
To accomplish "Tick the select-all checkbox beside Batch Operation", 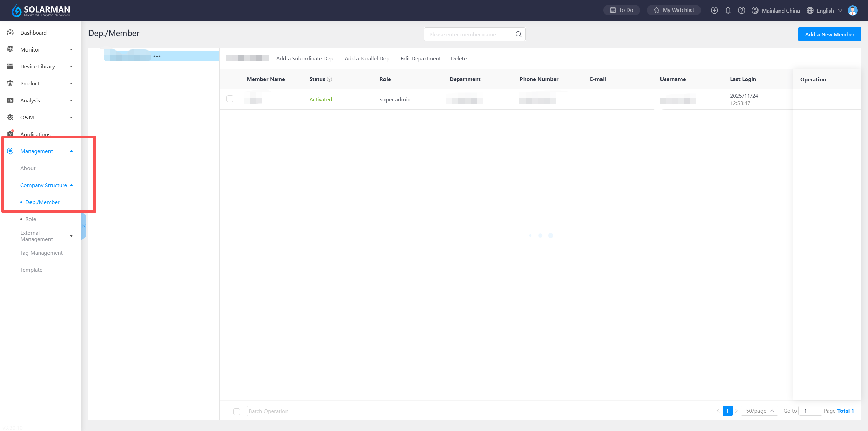I will [237, 411].
